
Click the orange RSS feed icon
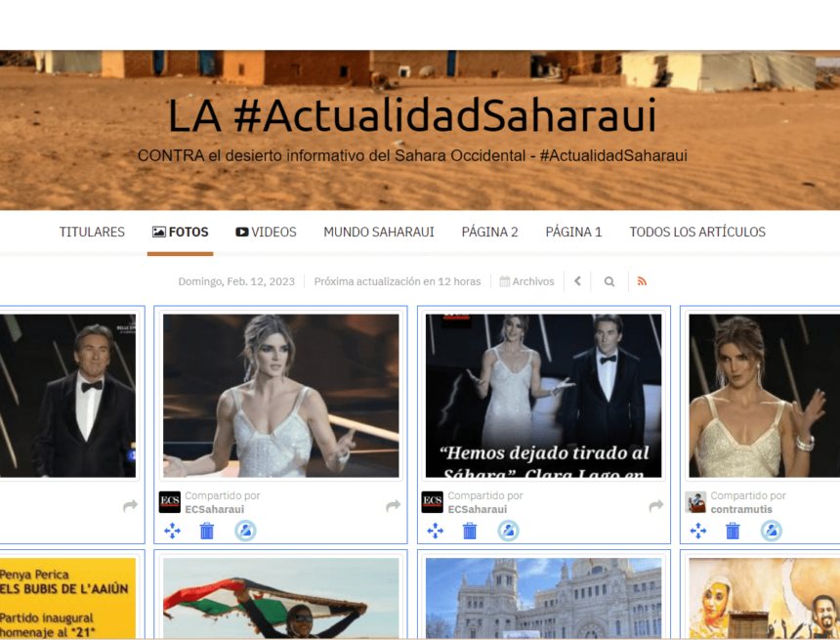tap(642, 281)
